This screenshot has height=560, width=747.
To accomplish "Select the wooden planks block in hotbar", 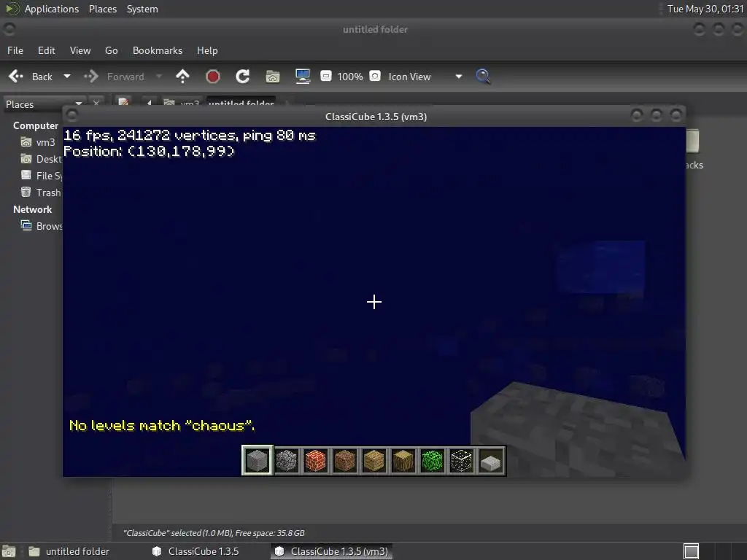I will [x=374, y=461].
